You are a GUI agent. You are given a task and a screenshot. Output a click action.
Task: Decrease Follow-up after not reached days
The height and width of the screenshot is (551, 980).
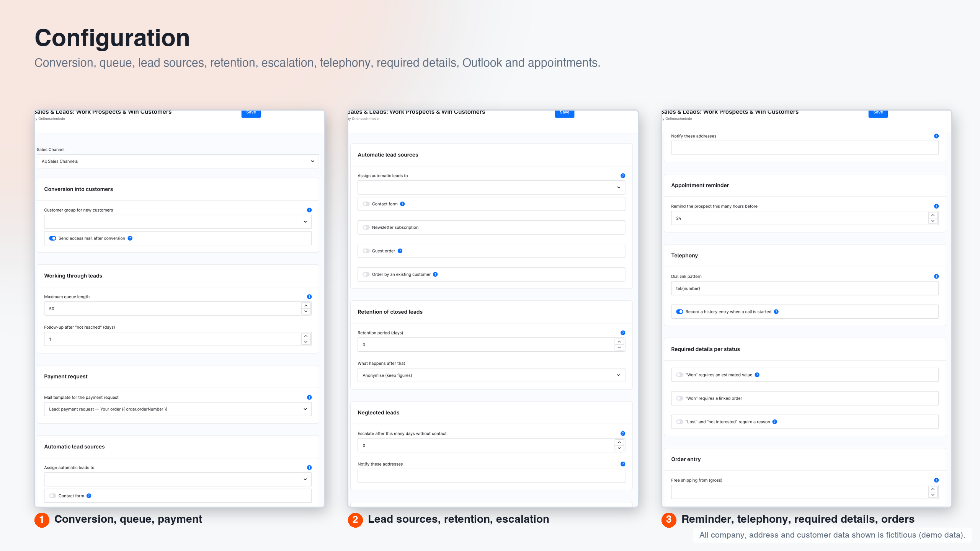[x=306, y=342]
